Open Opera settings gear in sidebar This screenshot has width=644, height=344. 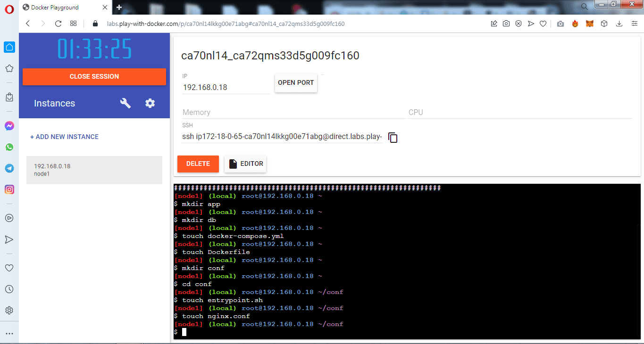tap(9, 311)
